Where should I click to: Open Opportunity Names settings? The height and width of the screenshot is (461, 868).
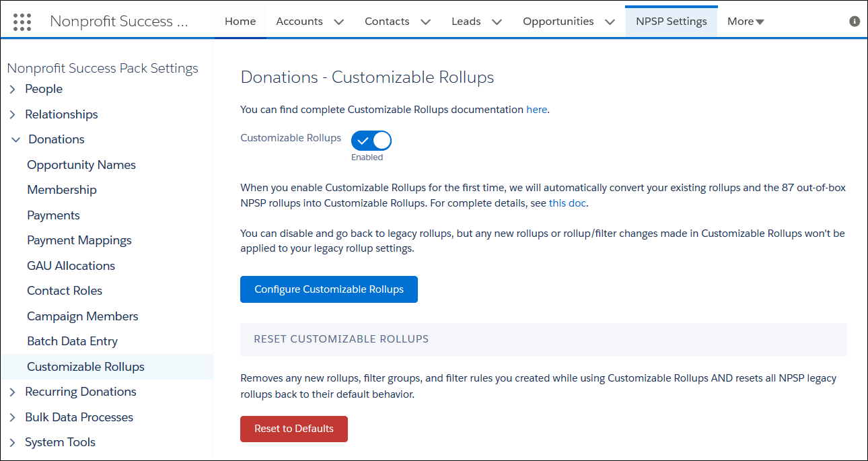[x=81, y=165]
